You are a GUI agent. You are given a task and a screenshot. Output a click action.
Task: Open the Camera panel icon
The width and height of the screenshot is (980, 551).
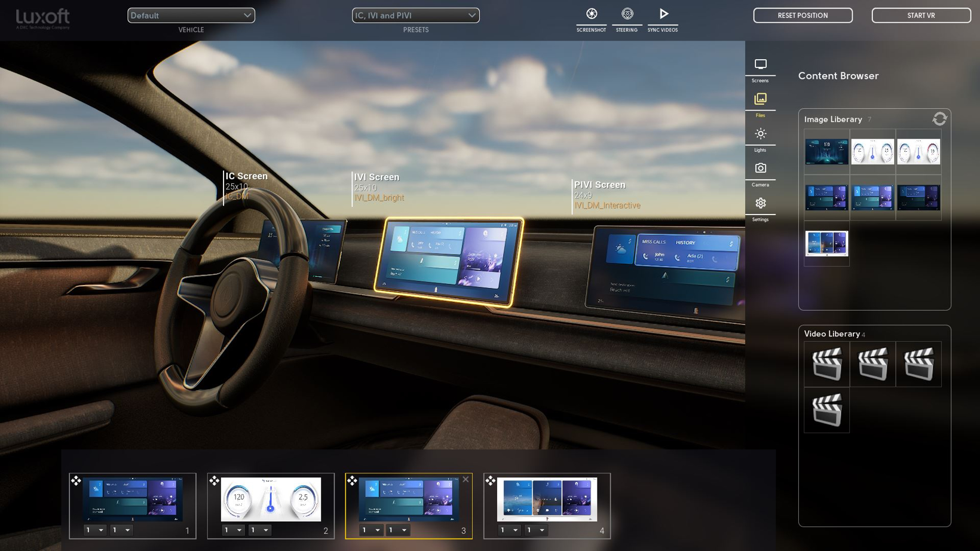coord(760,169)
